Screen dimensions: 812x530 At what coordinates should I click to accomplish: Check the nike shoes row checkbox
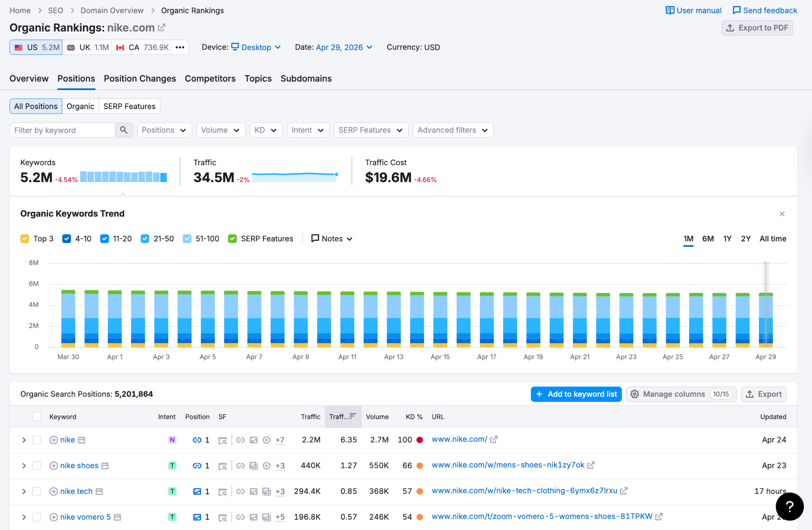point(36,466)
